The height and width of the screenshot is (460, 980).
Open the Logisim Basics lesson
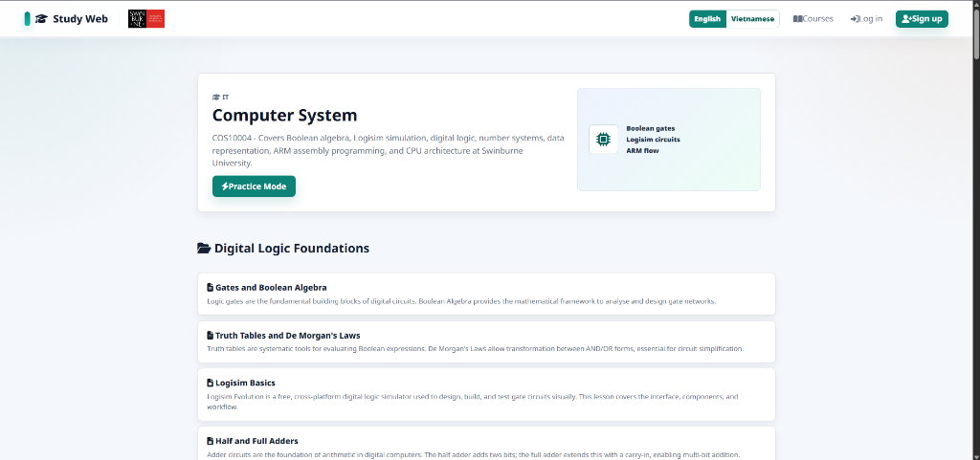(x=486, y=394)
